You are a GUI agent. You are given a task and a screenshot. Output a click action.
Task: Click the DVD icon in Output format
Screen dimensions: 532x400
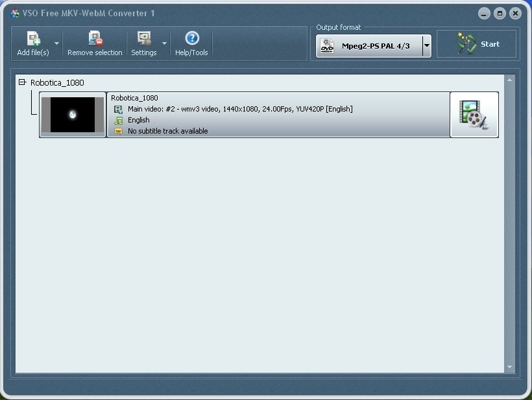click(x=327, y=46)
